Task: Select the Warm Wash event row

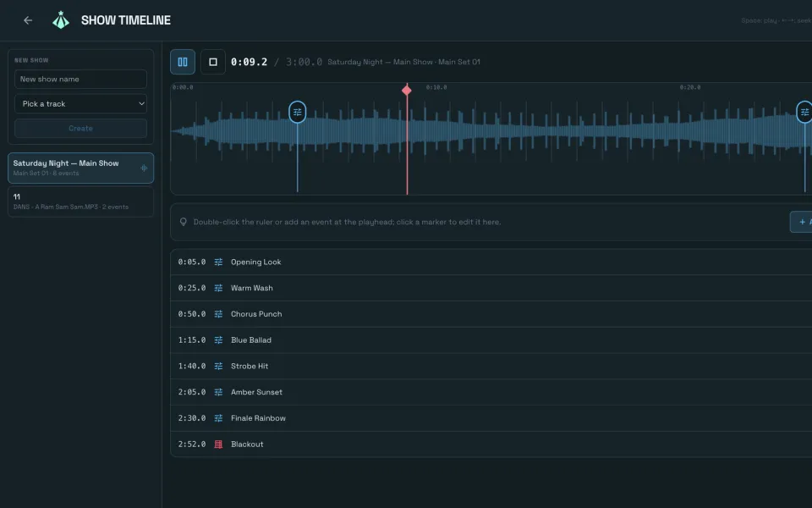Action: [x=491, y=288]
